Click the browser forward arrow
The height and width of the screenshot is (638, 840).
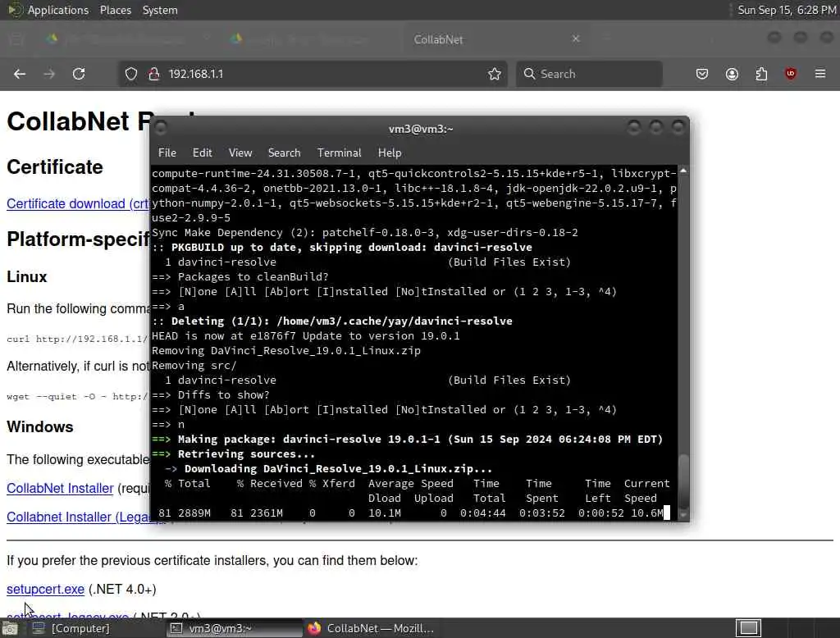tap(49, 74)
